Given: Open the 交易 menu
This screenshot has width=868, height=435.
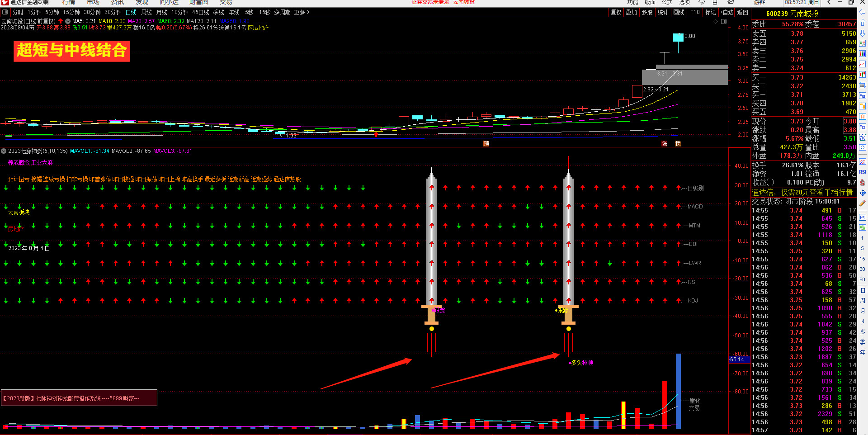Looking at the screenshot, I should (x=226, y=2).
